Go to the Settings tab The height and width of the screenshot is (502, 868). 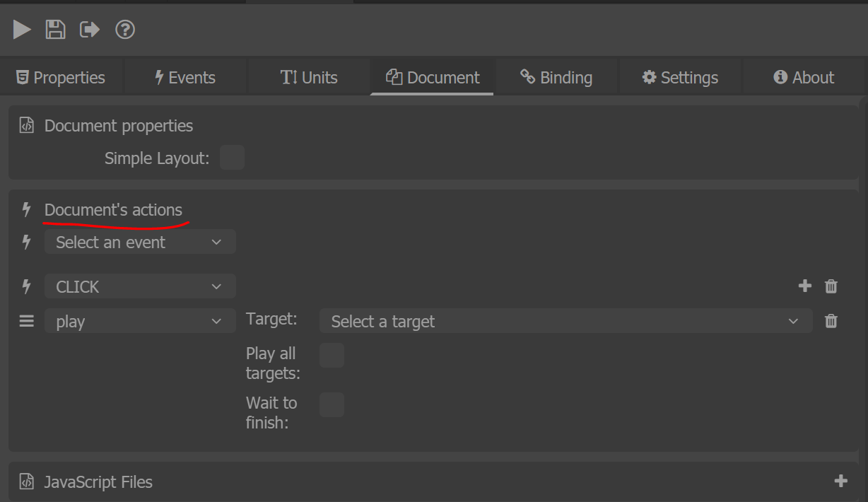tap(680, 78)
